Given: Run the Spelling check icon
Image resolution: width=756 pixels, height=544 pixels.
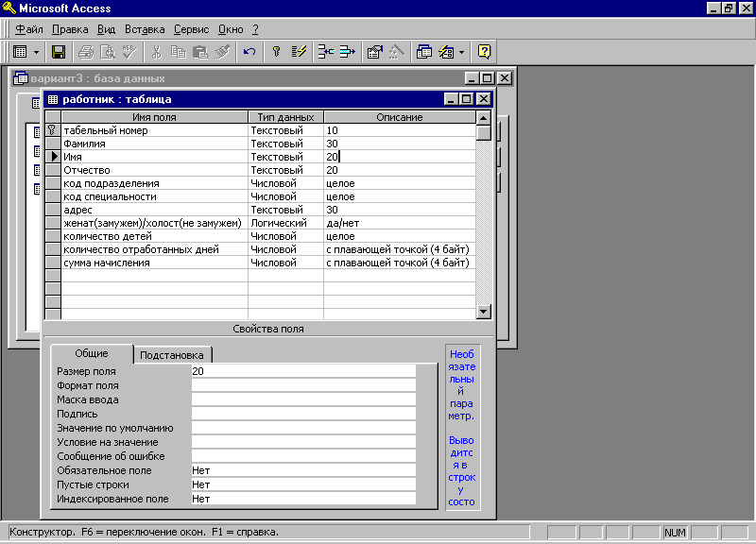Looking at the screenshot, I should [x=129, y=52].
